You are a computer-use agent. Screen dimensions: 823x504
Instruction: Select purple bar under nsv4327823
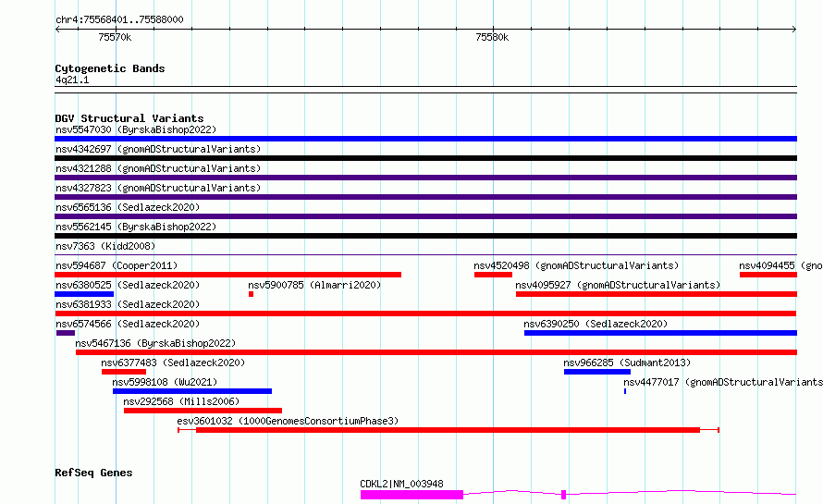coord(425,197)
